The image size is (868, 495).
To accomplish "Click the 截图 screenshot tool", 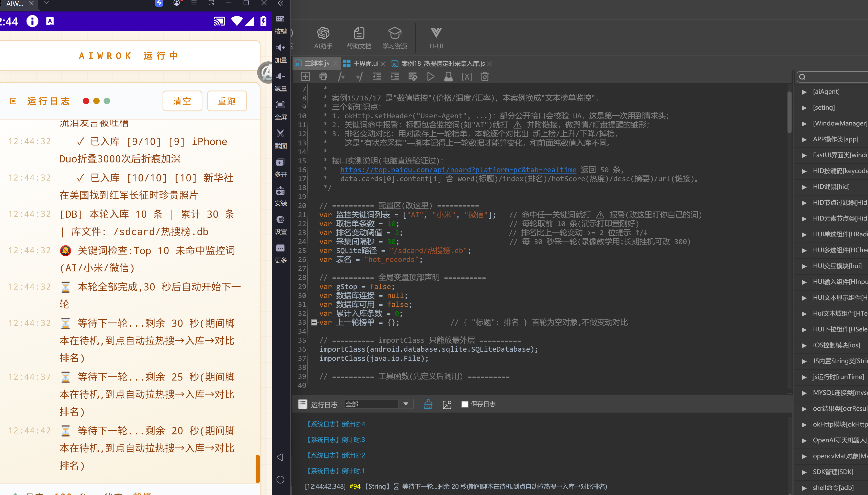I will coord(280,139).
